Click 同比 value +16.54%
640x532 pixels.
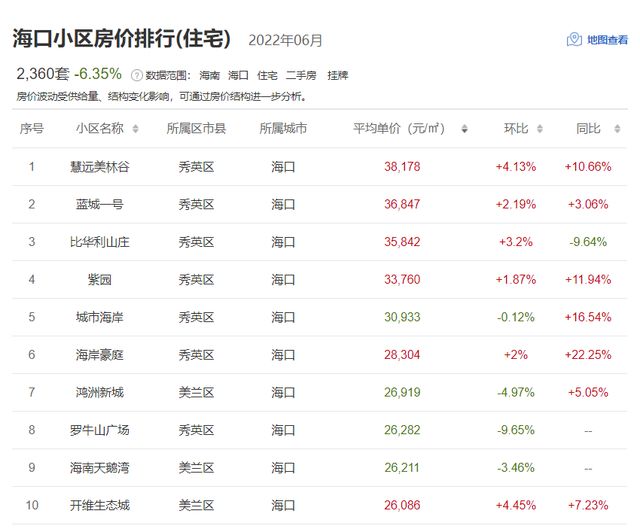coord(588,317)
